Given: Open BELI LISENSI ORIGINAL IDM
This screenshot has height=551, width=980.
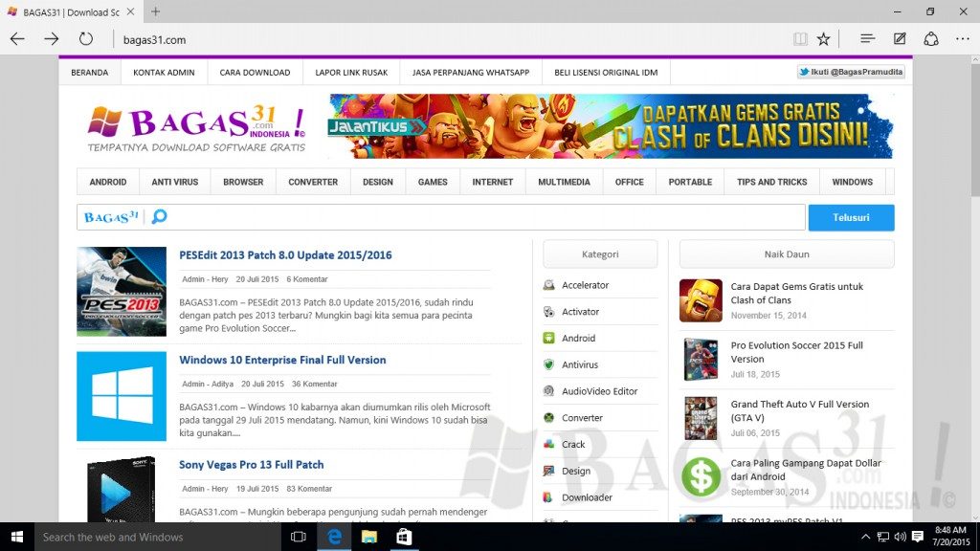Looking at the screenshot, I should [606, 73].
